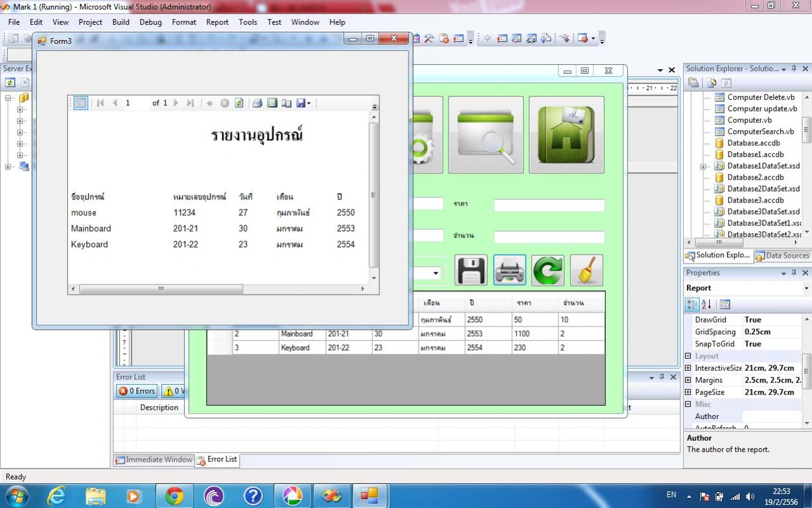The height and width of the screenshot is (508, 812).
Task: Click green refresh arrow button on form
Action: pyautogui.click(x=548, y=271)
